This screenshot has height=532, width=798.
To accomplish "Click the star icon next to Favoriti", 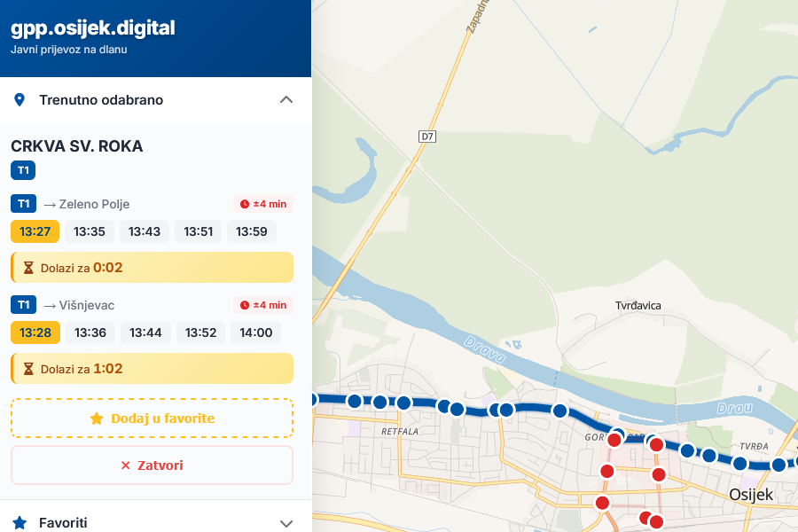I will [20, 523].
